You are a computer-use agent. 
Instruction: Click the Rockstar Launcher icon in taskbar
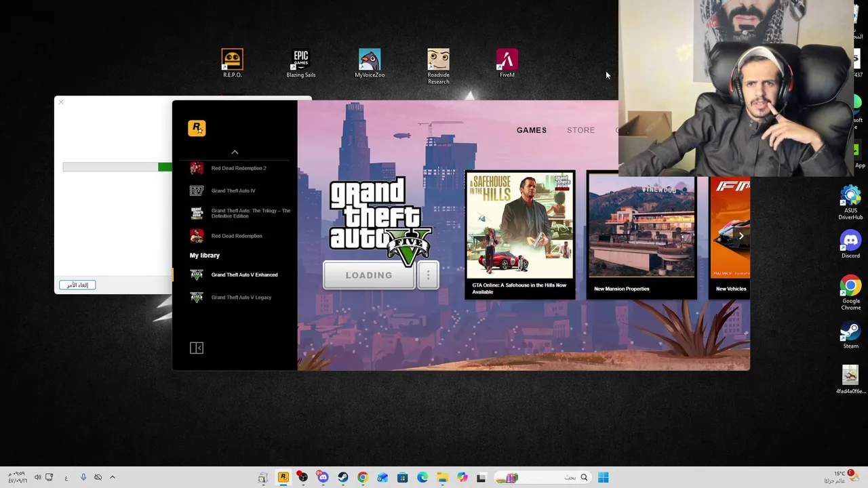(x=283, y=477)
